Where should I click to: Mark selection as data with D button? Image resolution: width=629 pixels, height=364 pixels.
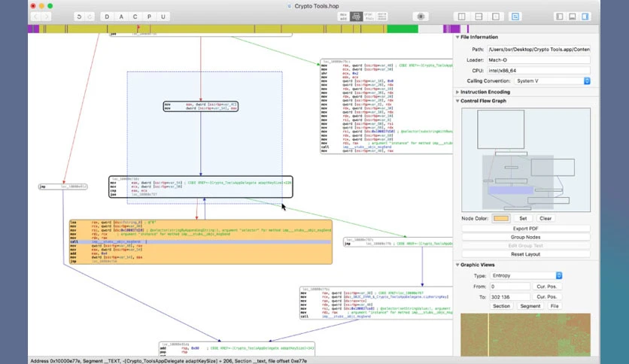point(107,17)
